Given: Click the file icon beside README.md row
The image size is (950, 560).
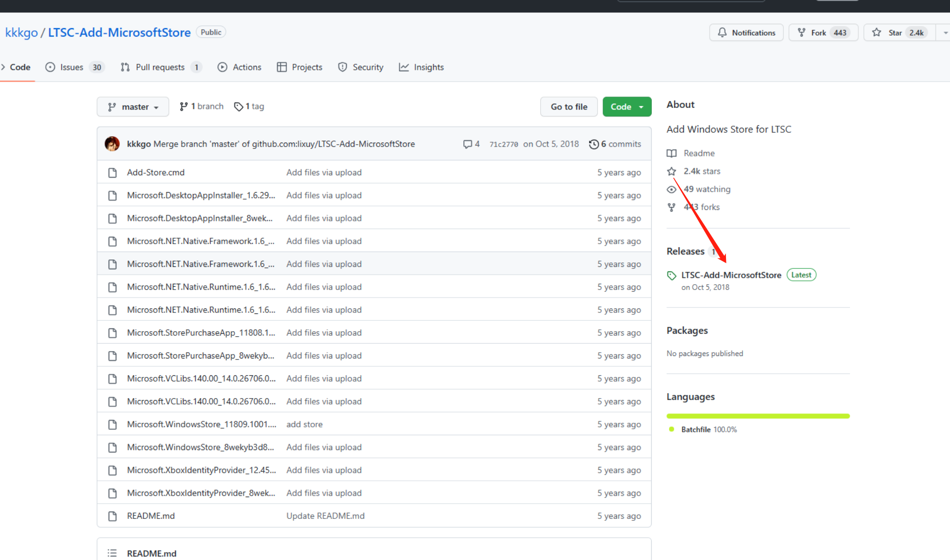Looking at the screenshot, I should [x=112, y=516].
